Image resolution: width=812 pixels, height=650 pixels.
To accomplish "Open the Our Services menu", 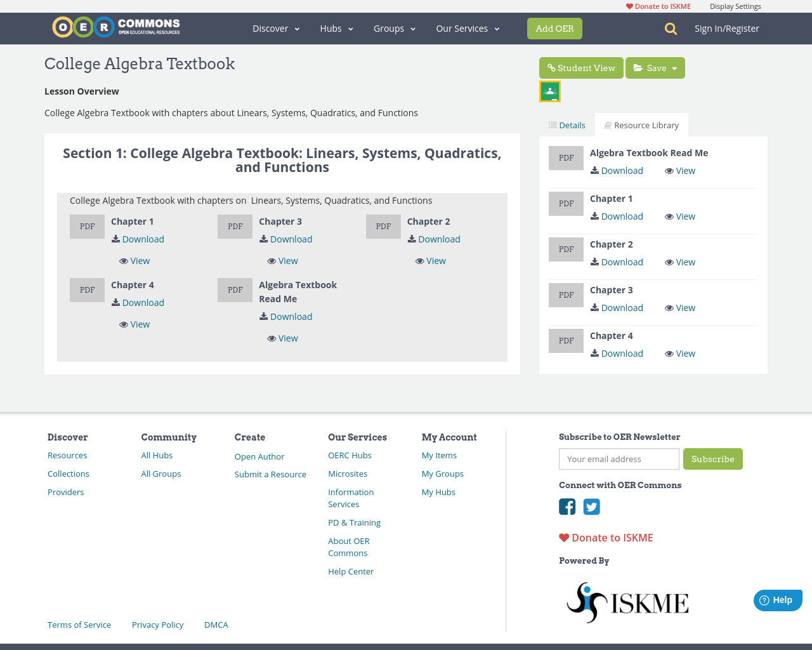I will (468, 29).
